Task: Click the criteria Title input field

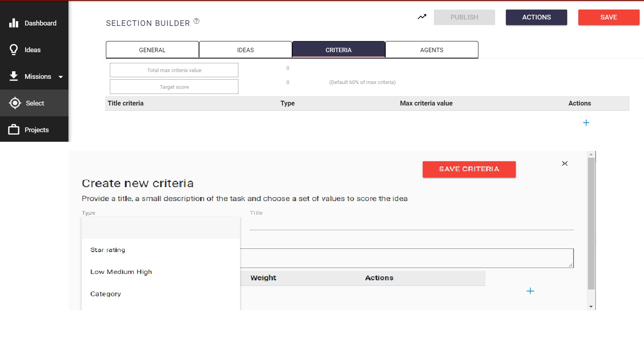Action: tap(411, 223)
